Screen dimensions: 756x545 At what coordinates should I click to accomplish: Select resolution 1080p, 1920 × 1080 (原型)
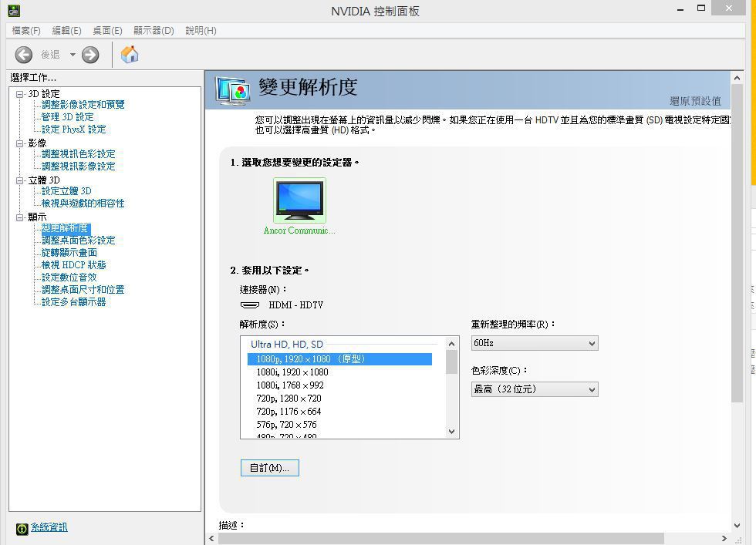point(339,359)
